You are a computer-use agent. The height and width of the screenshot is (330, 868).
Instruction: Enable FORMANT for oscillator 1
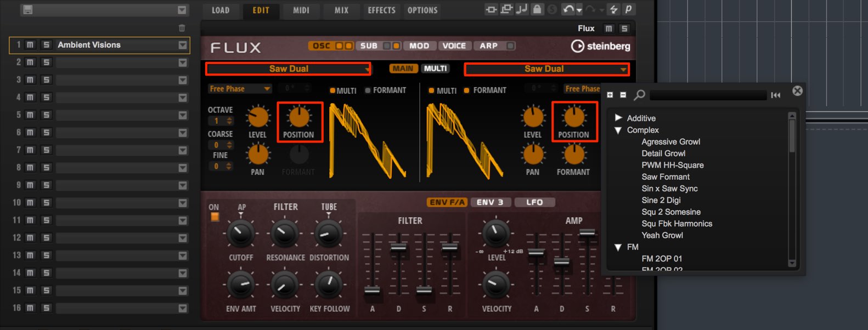[x=368, y=90]
